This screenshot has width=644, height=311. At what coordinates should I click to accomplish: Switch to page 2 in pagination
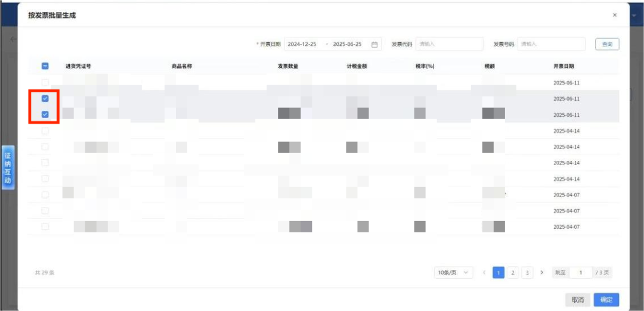click(513, 272)
